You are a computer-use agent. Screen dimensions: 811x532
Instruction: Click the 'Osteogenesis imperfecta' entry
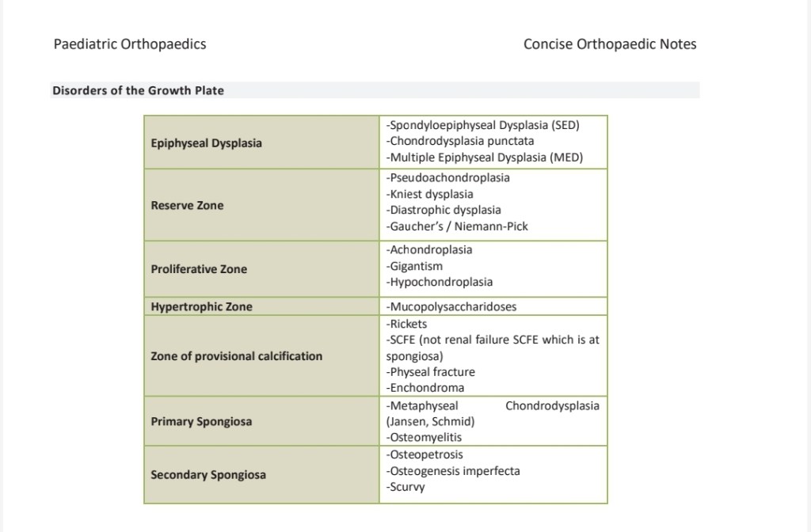[453, 471]
